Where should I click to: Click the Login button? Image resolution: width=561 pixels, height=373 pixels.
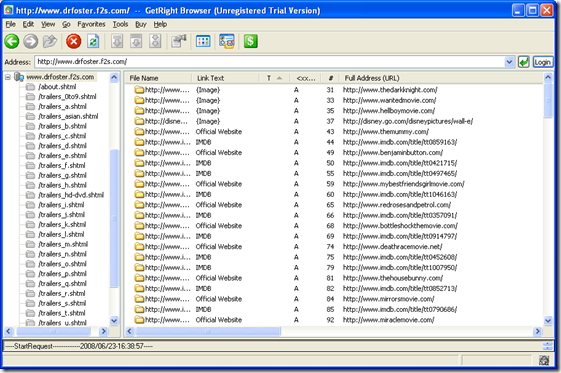[x=542, y=62]
